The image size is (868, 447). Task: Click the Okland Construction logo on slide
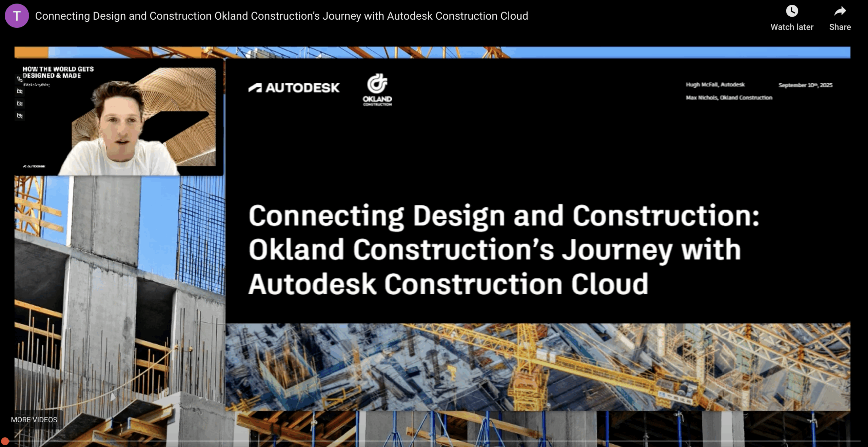377,90
